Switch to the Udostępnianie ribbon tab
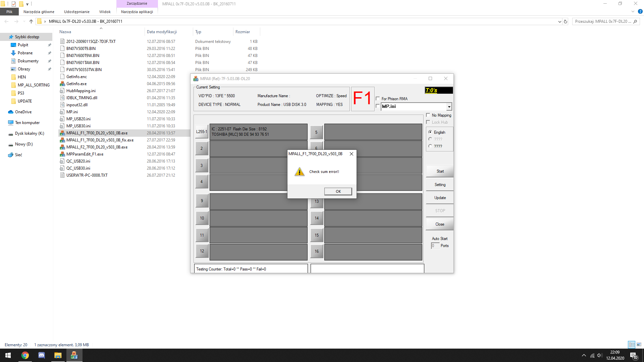Image resolution: width=644 pixels, height=362 pixels. point(77,12)
